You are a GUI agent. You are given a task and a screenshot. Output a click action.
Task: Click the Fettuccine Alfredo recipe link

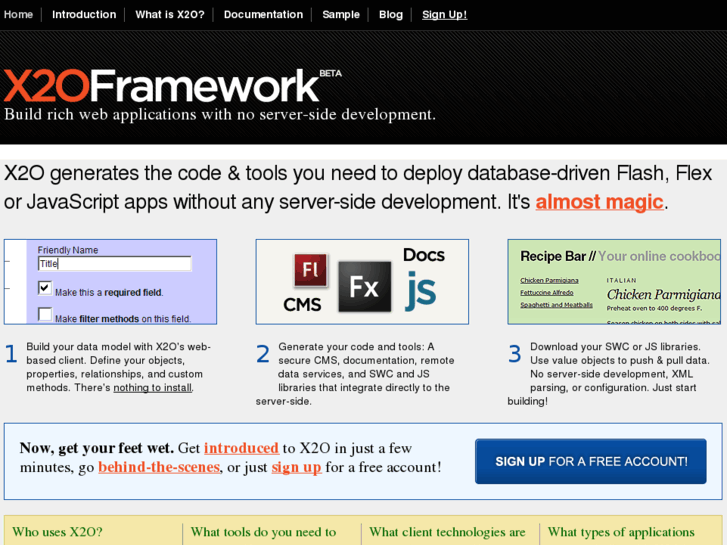(547, 292)
